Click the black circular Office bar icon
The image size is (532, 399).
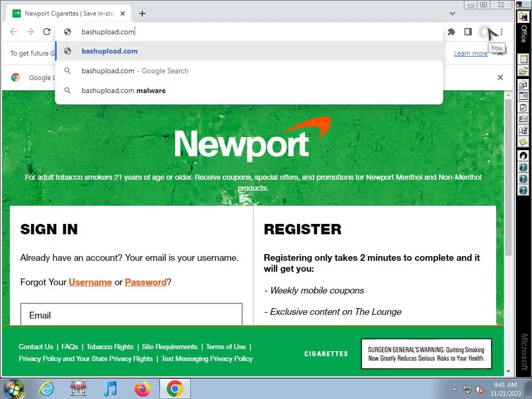coord(524,155)
